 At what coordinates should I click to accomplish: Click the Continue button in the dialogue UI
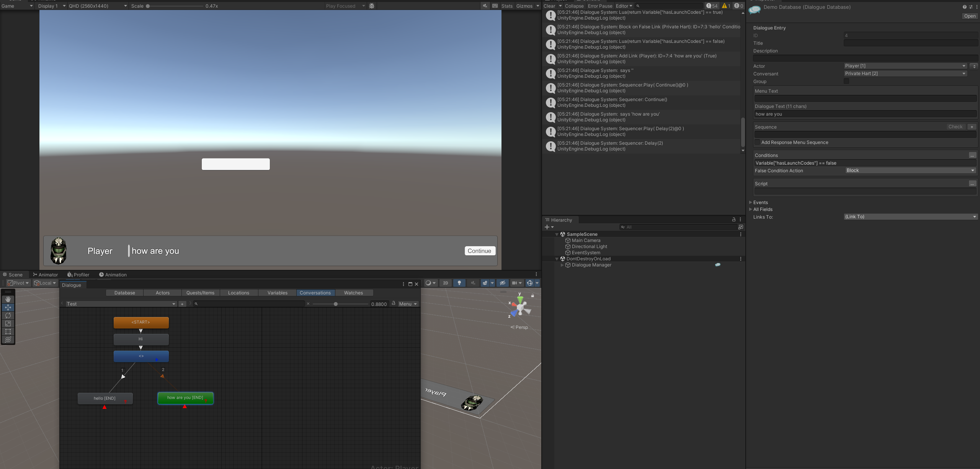[480, 251]
